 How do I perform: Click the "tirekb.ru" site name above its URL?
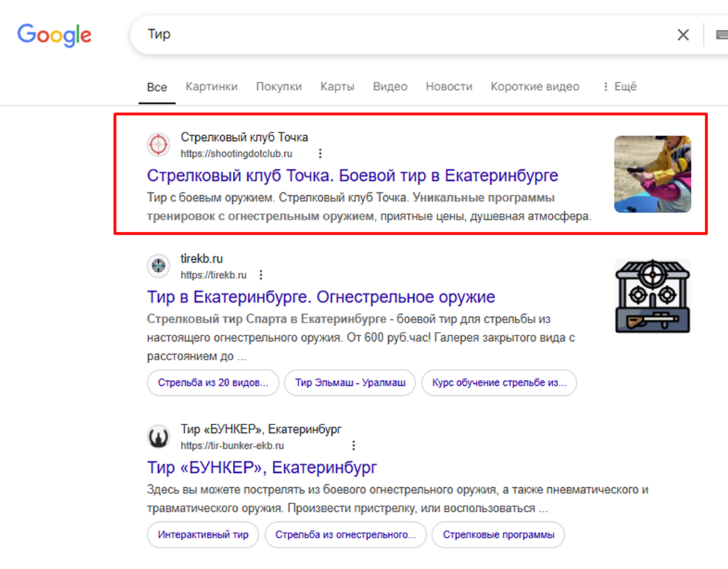pos(202,259)
